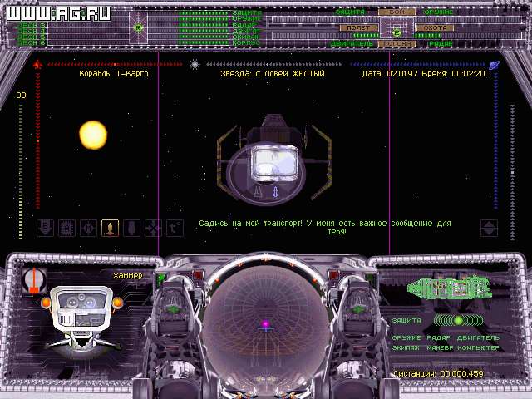This screenshot has height=399, width=532.
Task: Click the four-direction arrows icon
Action: pyautogui.click(x=153, y=228)
